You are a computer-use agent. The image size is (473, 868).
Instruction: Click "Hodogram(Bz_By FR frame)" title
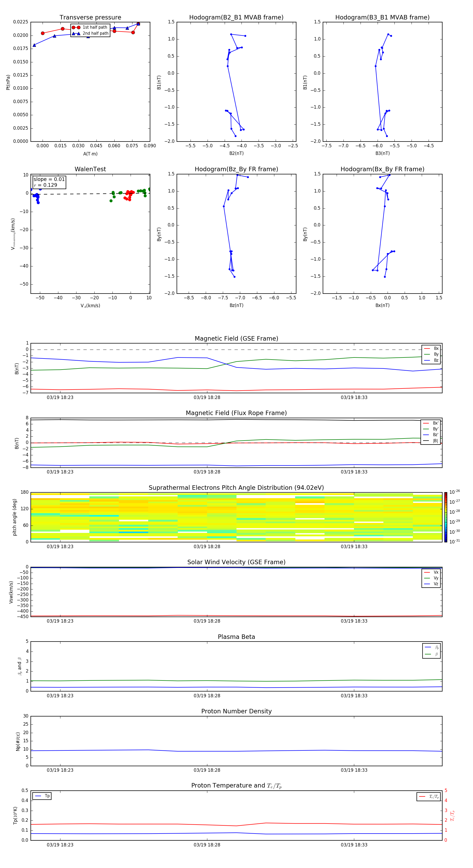236,169
